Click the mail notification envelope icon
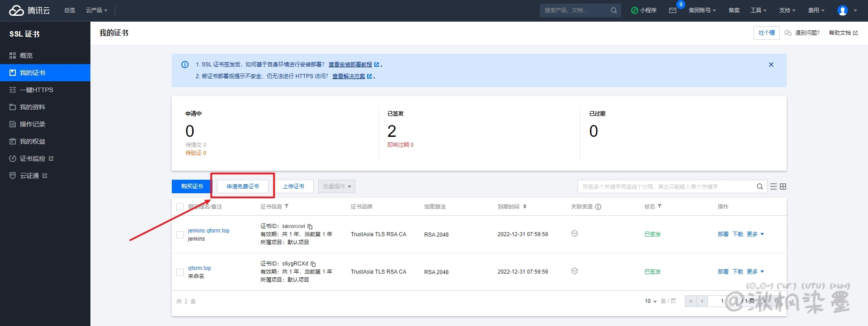 pos(673,10)
